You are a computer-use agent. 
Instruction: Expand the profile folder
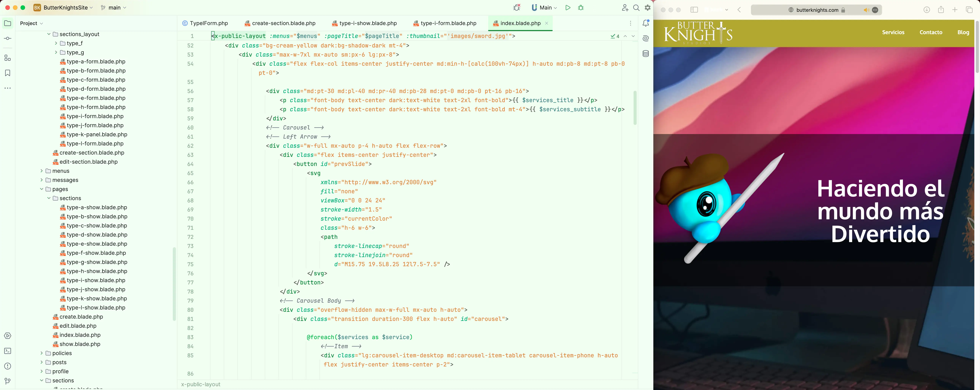coord(41,371)
